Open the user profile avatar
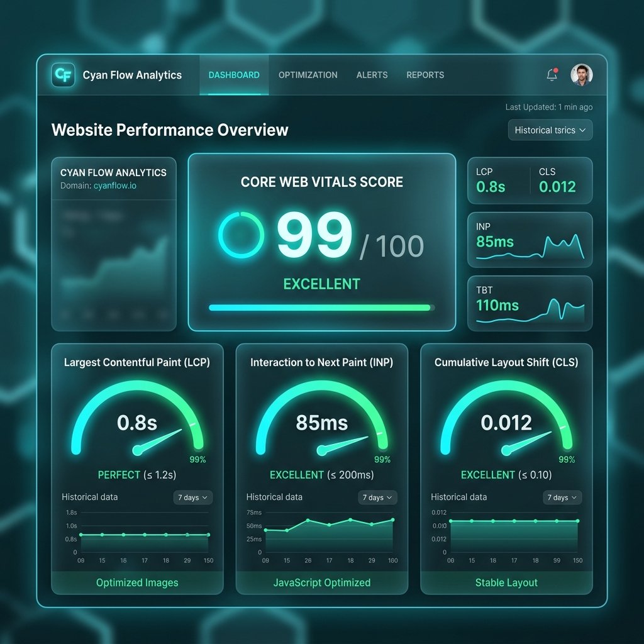This screenshot has width=644, height=644. [582, 75]
